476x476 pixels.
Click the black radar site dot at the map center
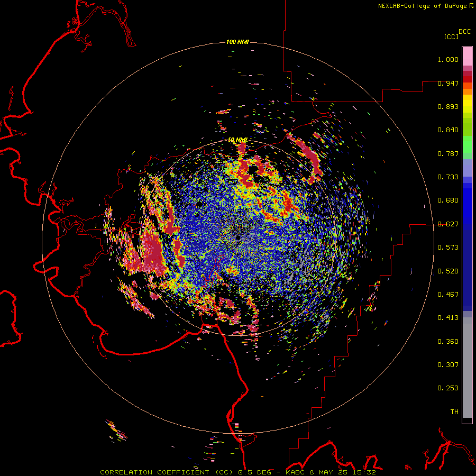point(238,237)
